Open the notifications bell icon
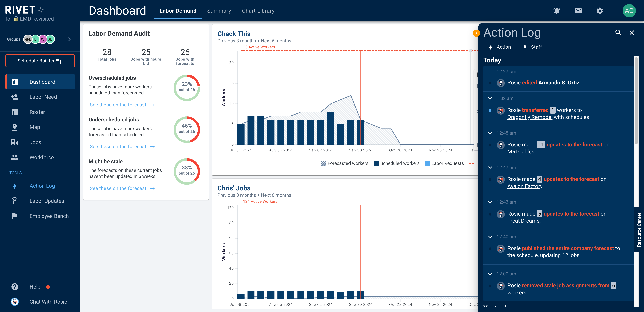Screen dimensions: 644x312 pos(556,11)
